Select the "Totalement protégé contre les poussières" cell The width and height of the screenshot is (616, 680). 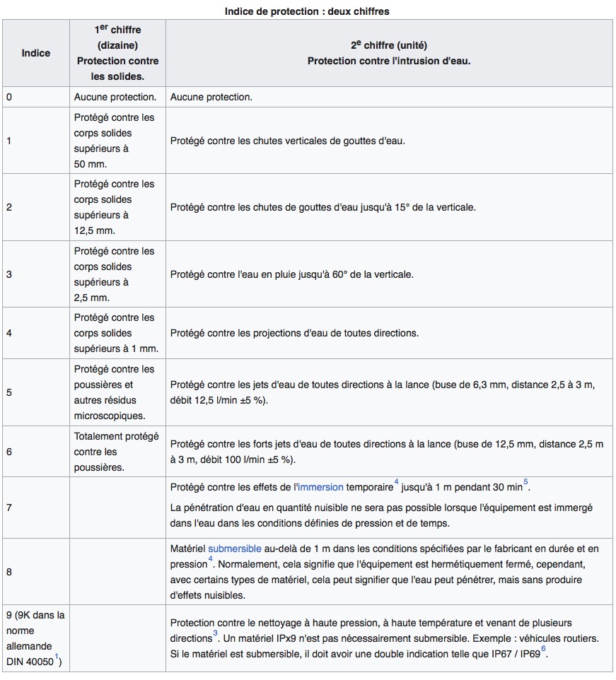point(117,452)
